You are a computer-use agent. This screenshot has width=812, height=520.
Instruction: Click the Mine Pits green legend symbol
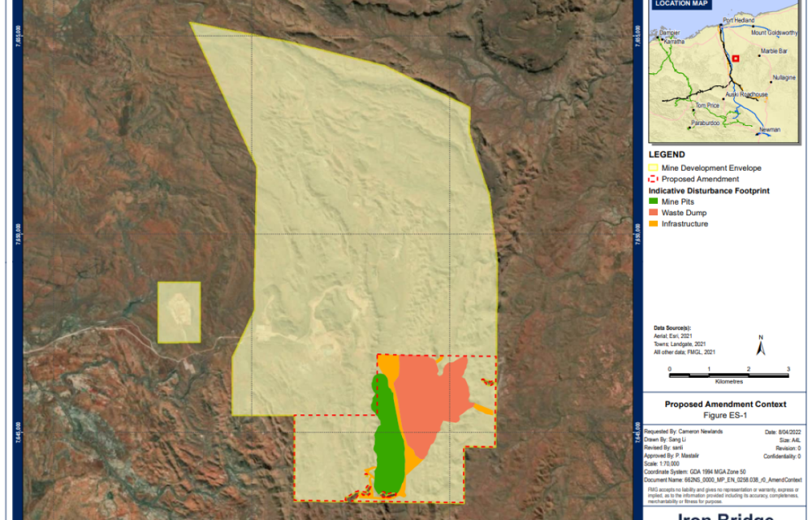click(653, 201)
